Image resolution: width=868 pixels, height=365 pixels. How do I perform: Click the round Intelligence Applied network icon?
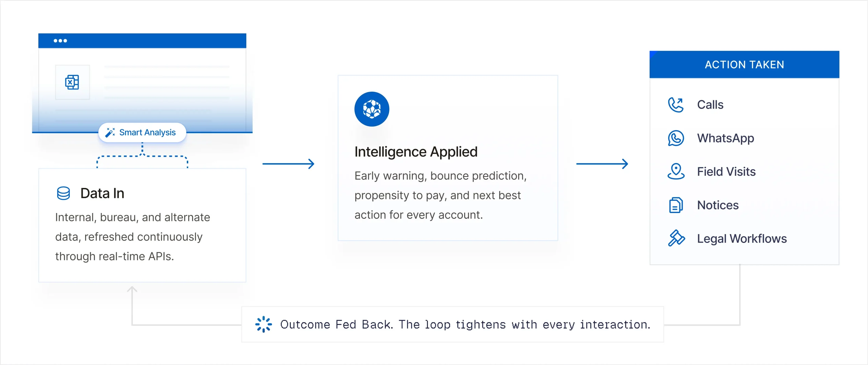372,109
